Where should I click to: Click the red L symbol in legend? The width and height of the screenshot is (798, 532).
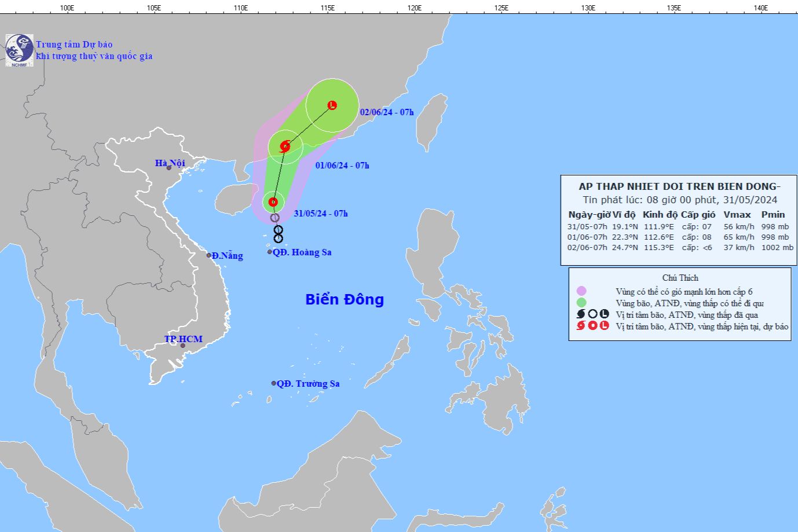tap(605, 326)
